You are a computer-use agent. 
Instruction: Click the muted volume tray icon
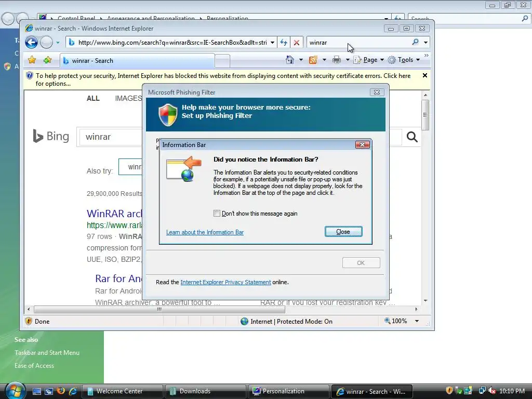point(492,391)
